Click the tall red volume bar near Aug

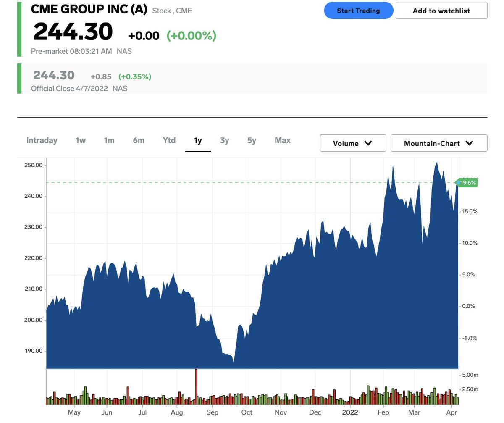(x=196, y=386)
